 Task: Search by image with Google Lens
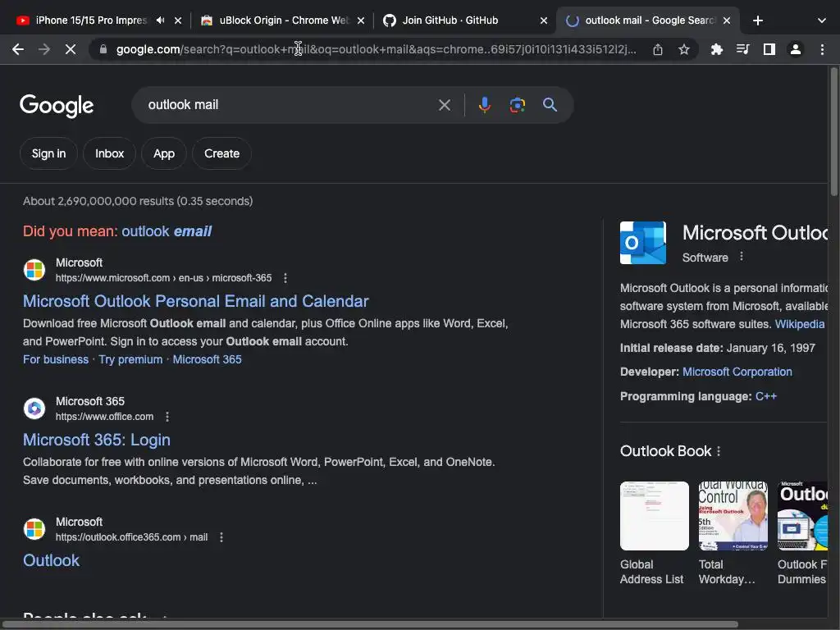[517, 105]
